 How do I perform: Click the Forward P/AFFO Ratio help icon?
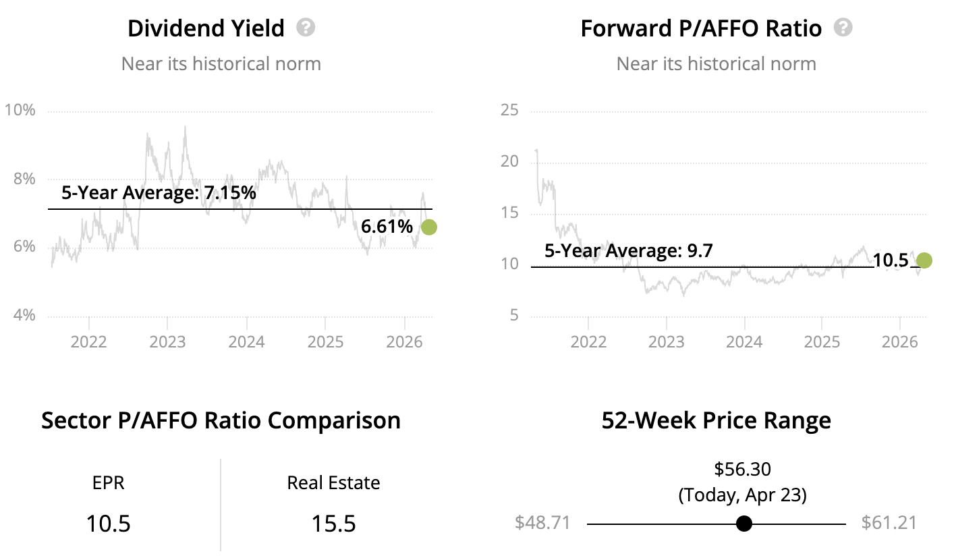click(x=843, y=28)
